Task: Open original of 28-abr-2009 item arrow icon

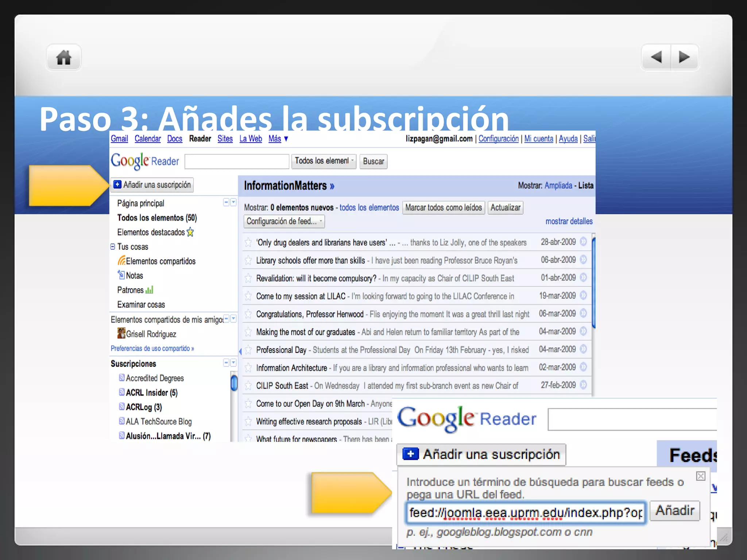Action: tap(583, 242)
